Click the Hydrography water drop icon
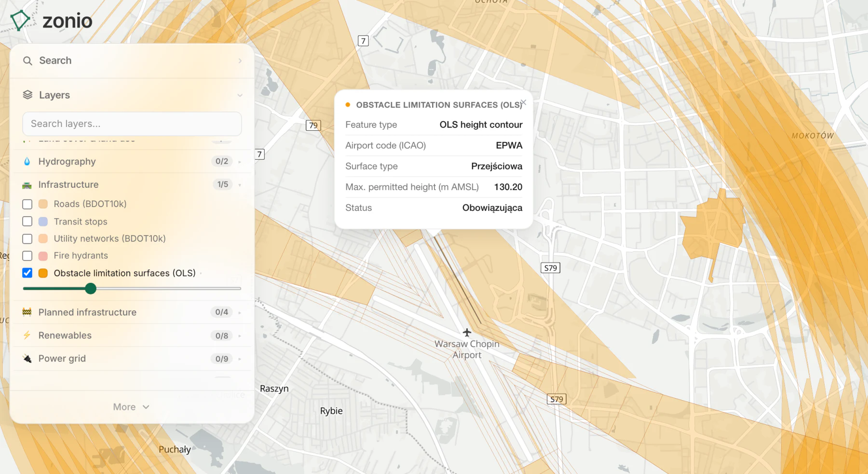Viewport: 868px width, 474px height. (x=27, y=162)
